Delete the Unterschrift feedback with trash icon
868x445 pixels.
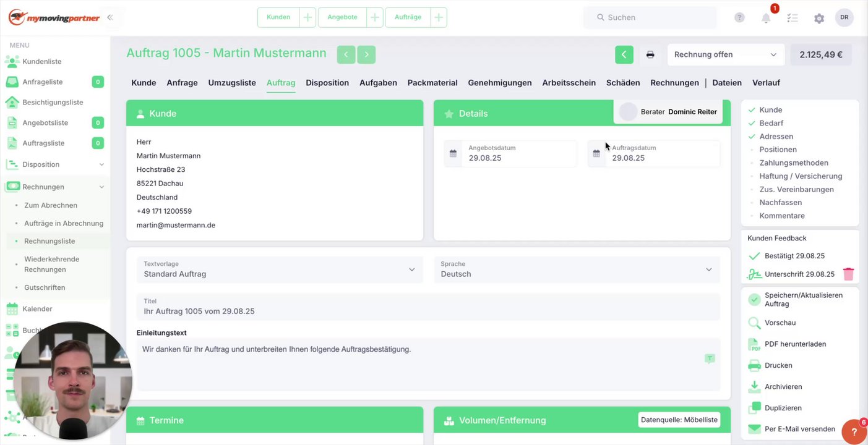[x=848, y=274]
